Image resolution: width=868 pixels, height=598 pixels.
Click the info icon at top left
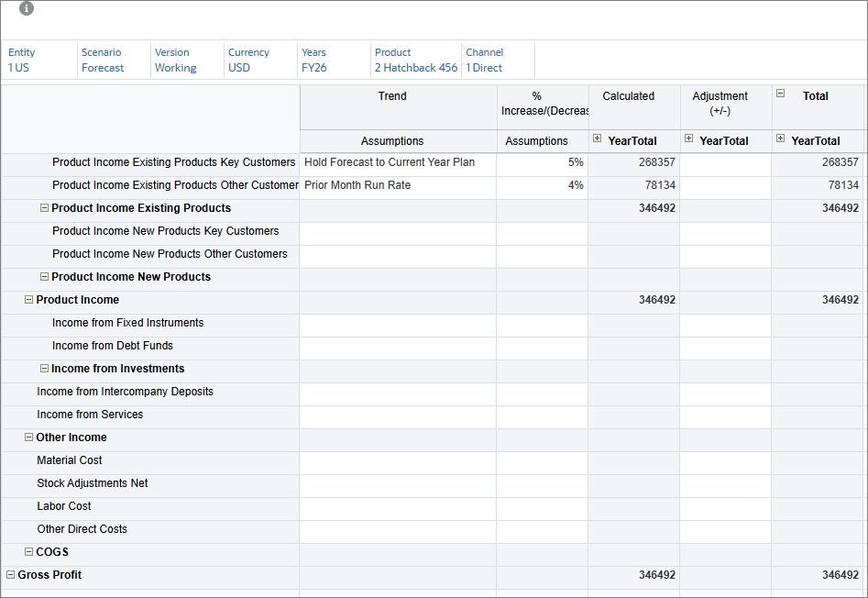coord(26,8)
